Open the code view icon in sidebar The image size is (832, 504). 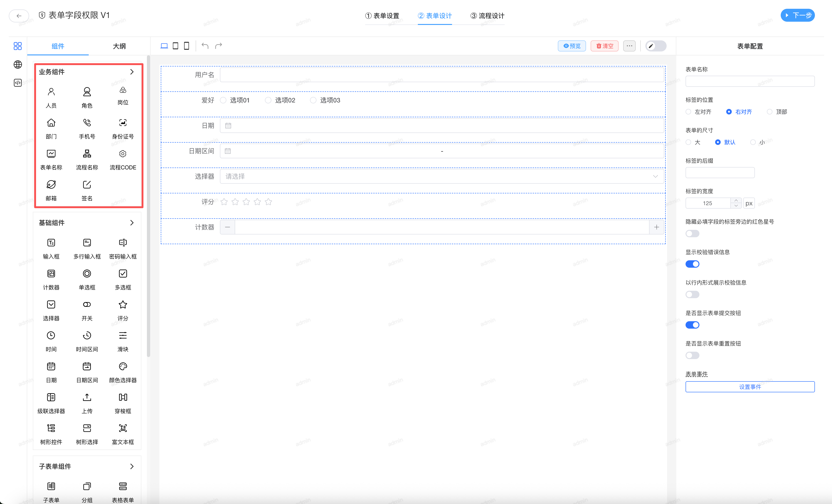point(18,83)
